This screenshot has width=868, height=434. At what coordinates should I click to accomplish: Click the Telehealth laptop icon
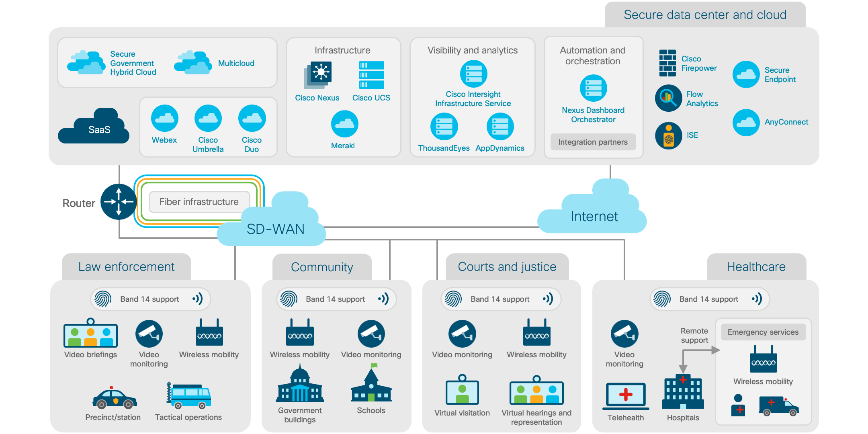pyautogui.click(x=626, y=396)
